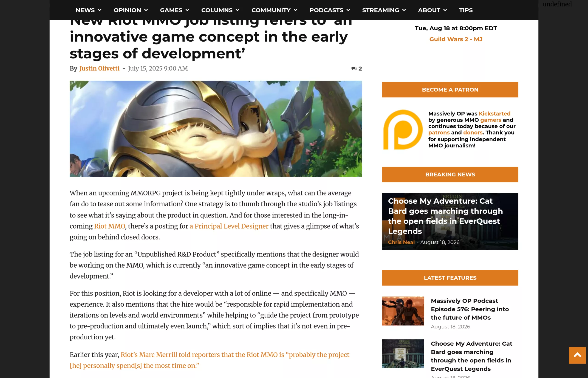Click the comments speech bubble icon

(x=353, y=69)
